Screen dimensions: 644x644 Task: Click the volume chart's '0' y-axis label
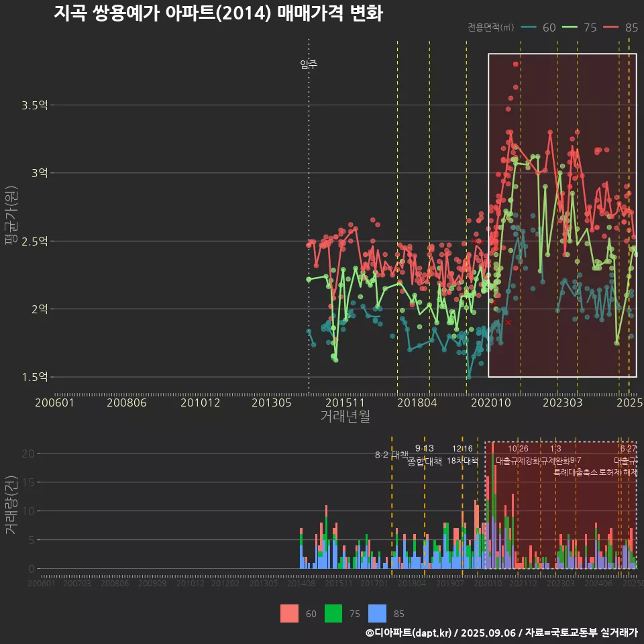click(32, 569)
